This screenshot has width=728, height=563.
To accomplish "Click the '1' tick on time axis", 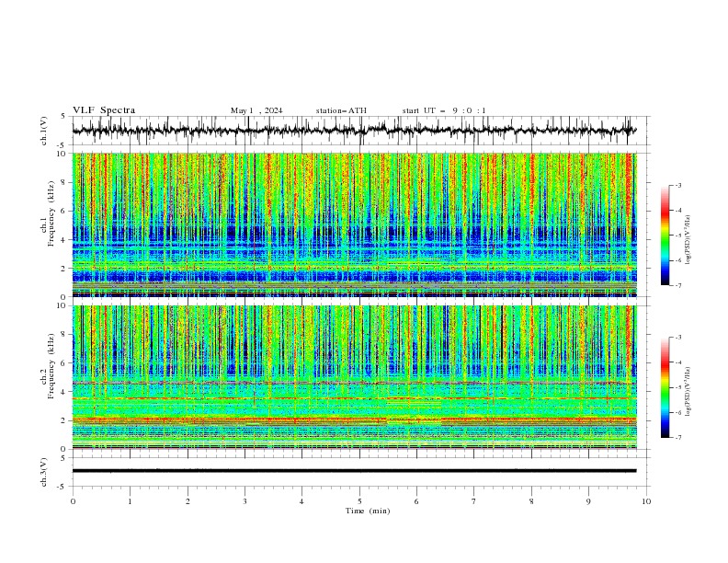I will click(130, 501).
